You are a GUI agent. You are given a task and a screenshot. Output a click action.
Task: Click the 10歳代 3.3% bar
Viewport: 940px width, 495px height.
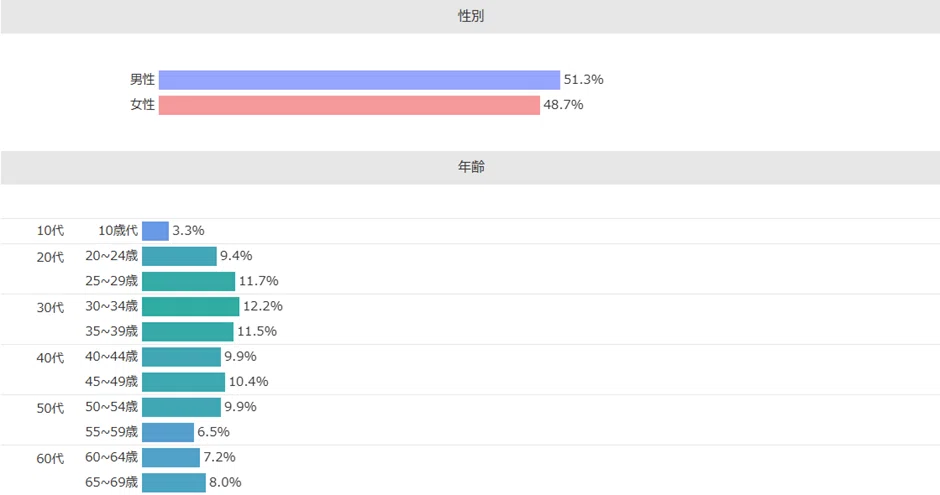(155, 231)
